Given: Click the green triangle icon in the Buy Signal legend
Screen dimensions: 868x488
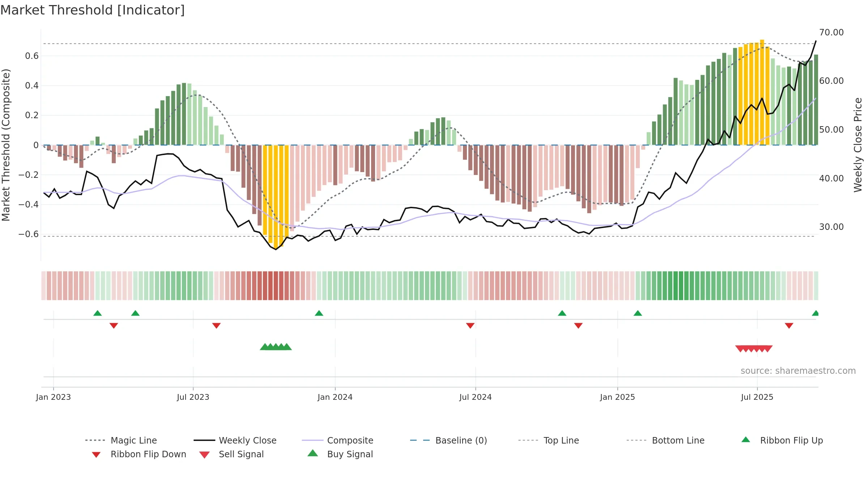Looking at the screenshot, I should [x=313, y=453].
